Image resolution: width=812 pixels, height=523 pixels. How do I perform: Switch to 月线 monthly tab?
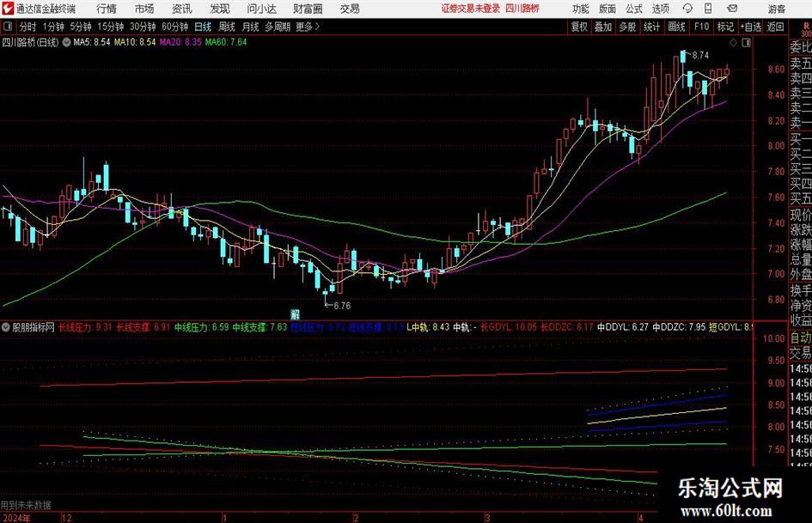pyautogui.click(x=250, y=27)
